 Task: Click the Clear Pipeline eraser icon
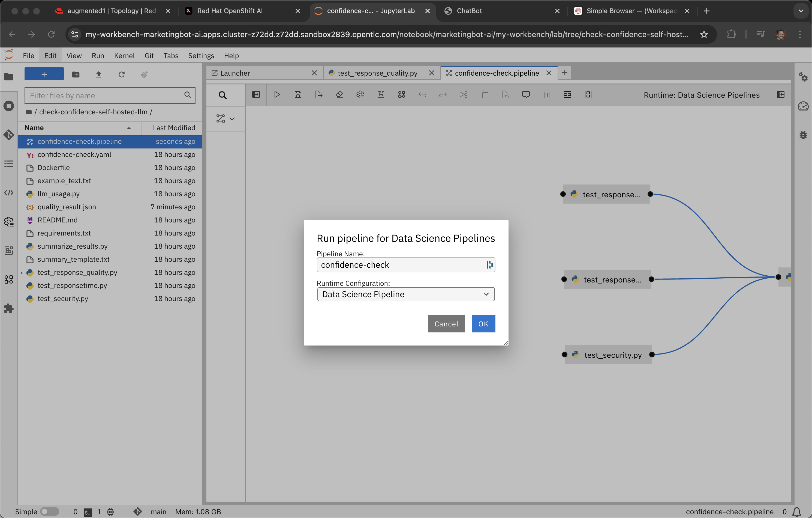(x=339, y=95)
